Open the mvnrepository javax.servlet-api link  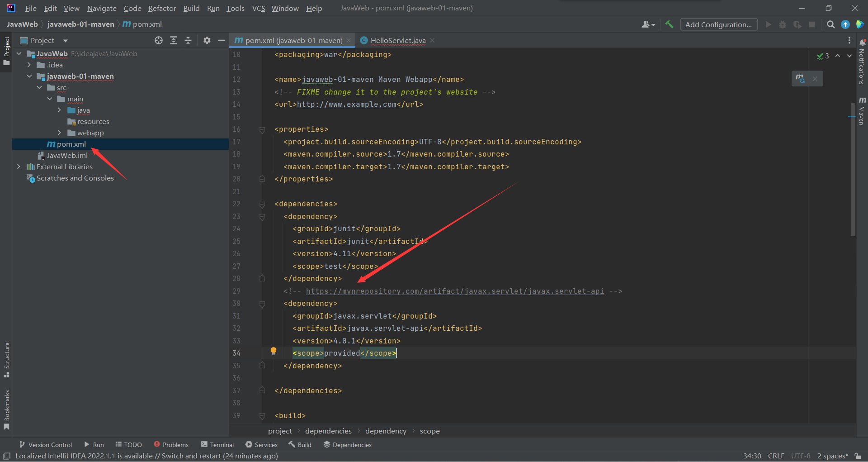click(x=455, y=291)
